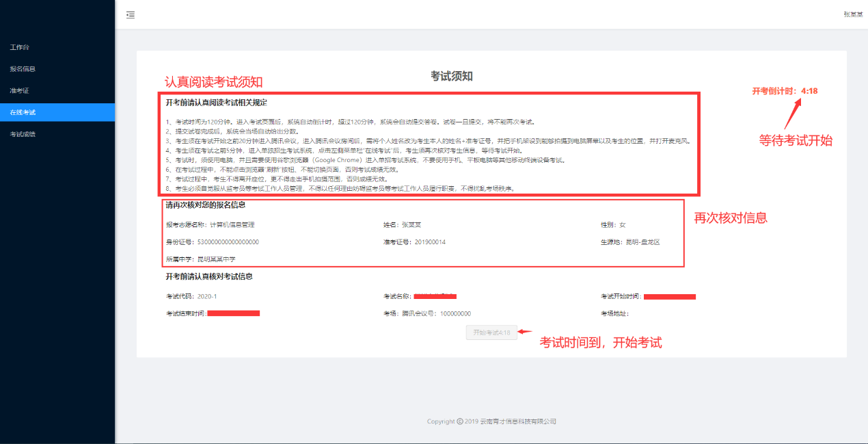This screenshot has width=868, height=444.
Task: Click the 开考倒计时 4:18 countdown timer
Action: pos(785,91)
